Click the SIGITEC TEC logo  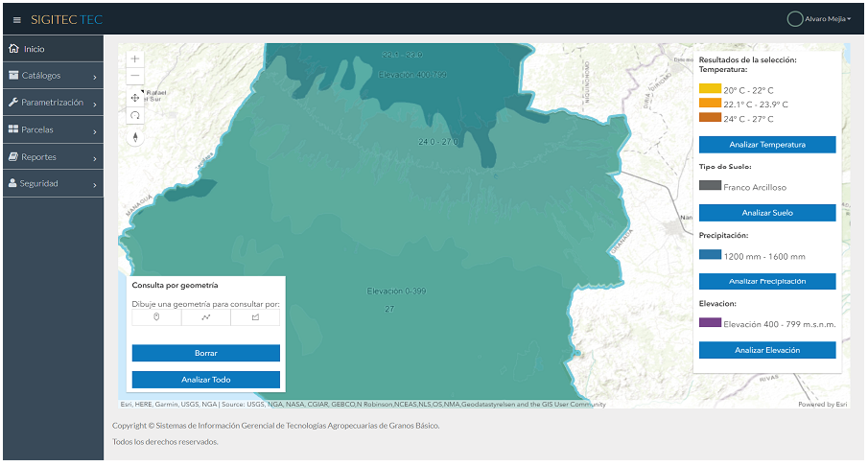(66, 19)
